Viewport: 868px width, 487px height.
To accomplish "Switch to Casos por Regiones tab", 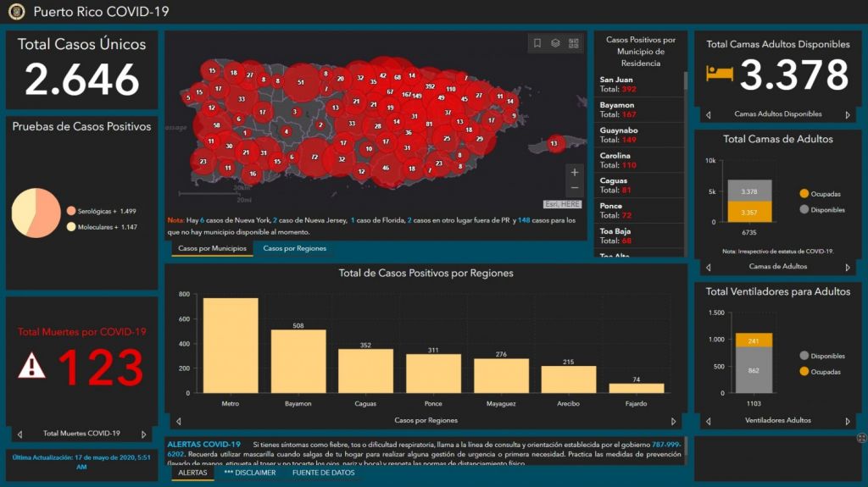I will [x=294, y=248].
